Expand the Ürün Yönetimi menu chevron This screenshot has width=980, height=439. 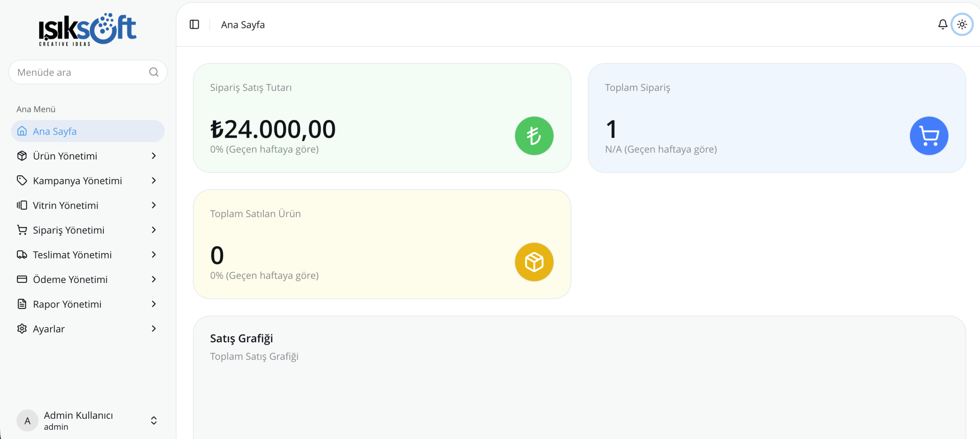pyautogui.click(x=154, y=156)
